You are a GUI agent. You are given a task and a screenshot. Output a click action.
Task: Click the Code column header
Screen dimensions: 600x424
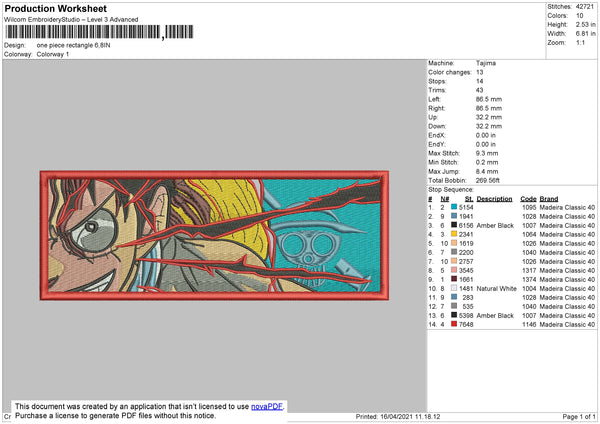click(x=528, y=199)
